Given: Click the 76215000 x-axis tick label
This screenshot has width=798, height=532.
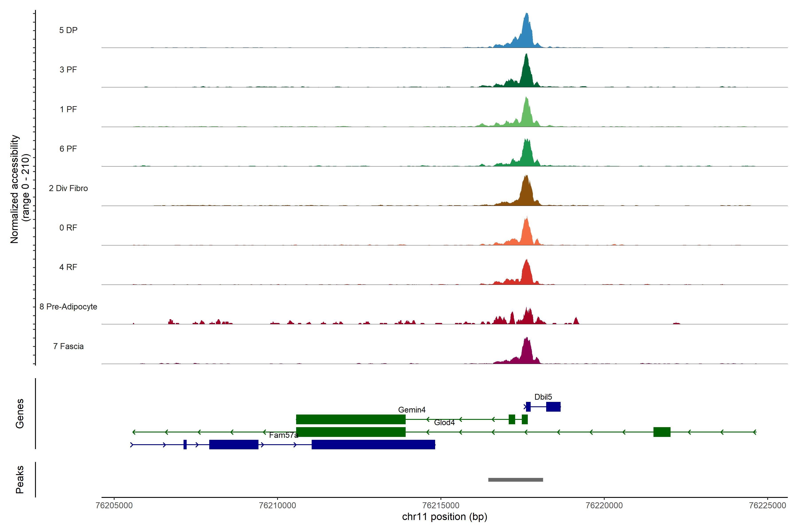Looking at the screenshot, I should click(x=441, y=506).
